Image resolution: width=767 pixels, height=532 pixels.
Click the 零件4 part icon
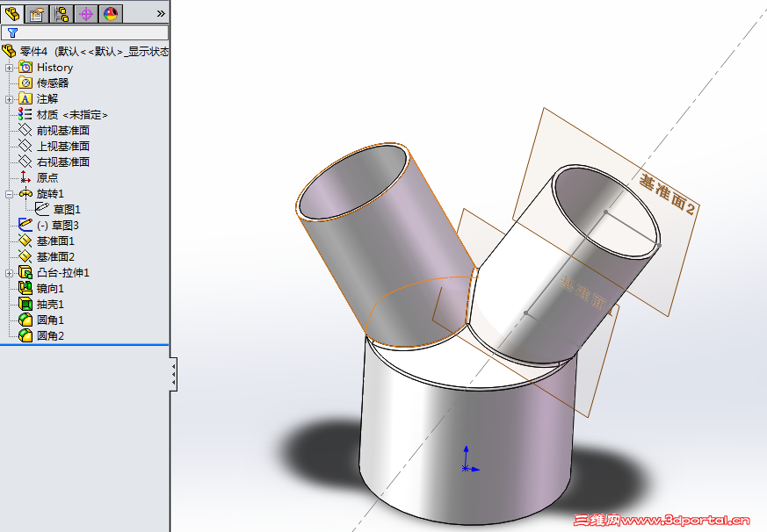point(9,51)
